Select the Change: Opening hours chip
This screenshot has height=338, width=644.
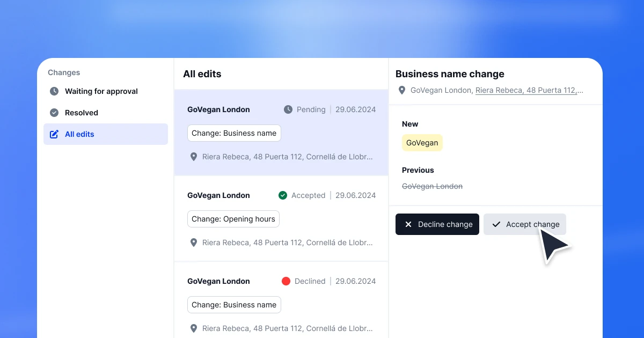233,219
